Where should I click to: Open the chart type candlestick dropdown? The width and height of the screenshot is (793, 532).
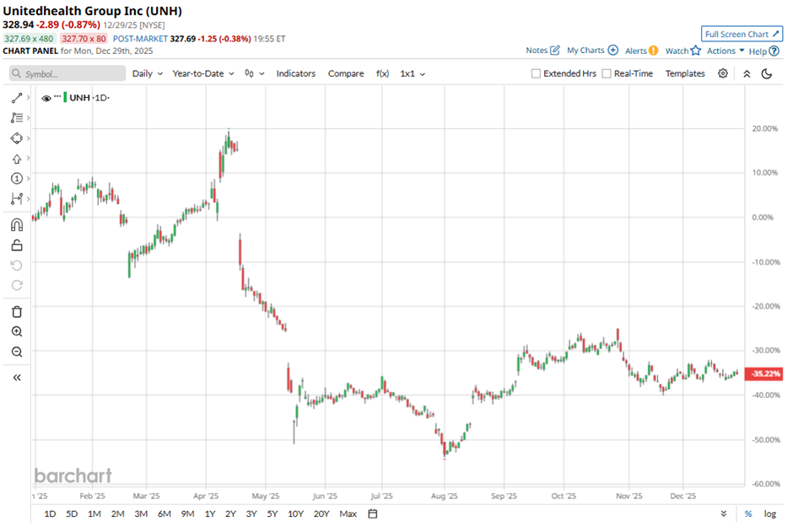pyautogui.click(x=255, y=73)
